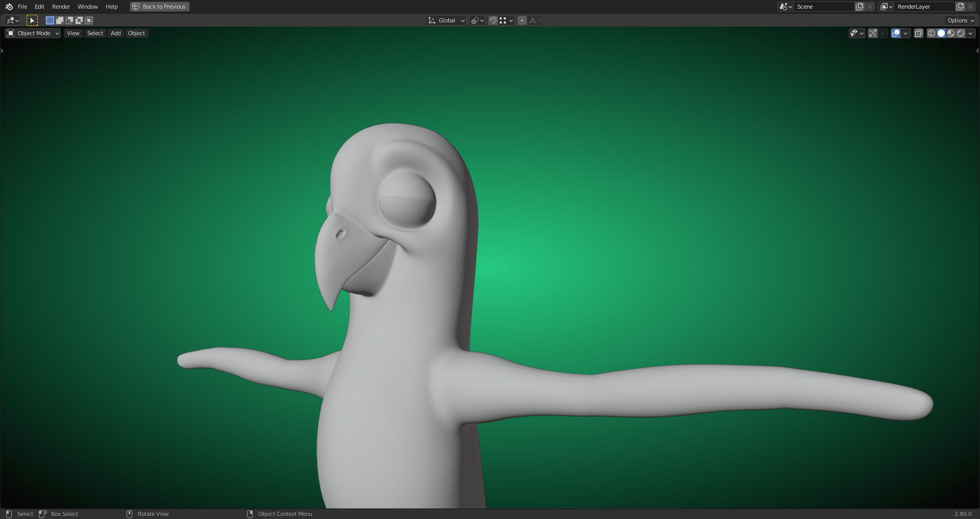Select the Tweak tool arrow icon
This screenshot has width=980, height=519.
32,20
